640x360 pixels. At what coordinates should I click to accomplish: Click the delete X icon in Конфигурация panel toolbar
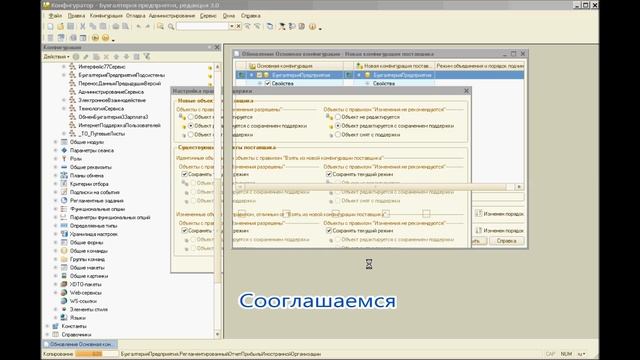(106, 57)
